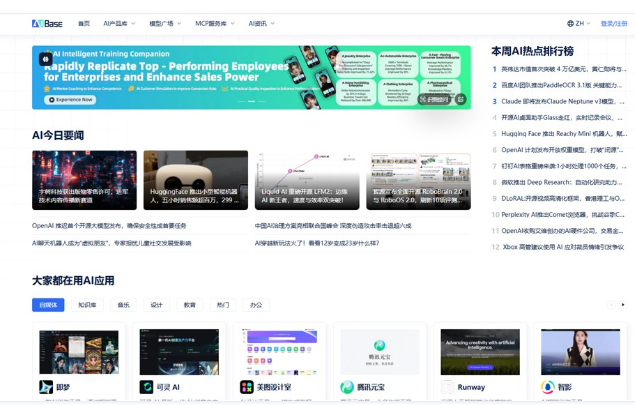Open the OpenAI 推迟首个开源大模型 news link

109,226
